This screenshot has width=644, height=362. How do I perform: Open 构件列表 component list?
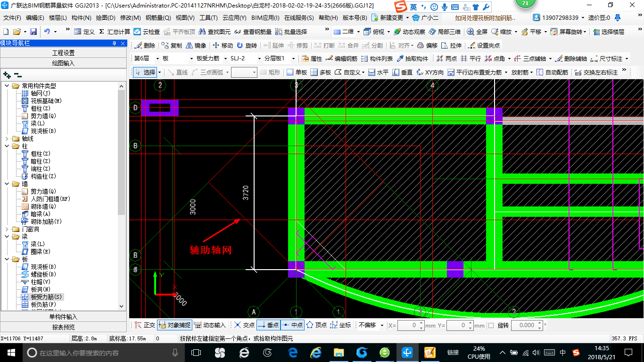point(377,58)
